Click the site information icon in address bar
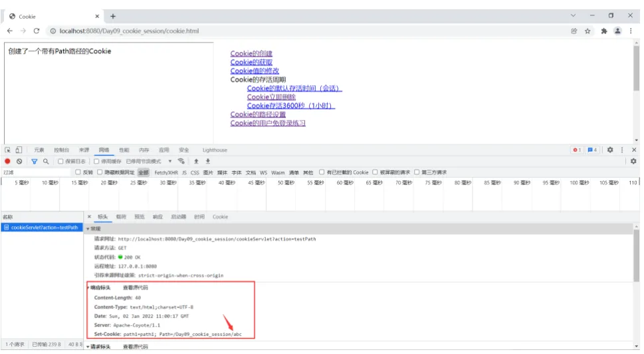This screenshot has width=644, height=354. click(53, 31)
